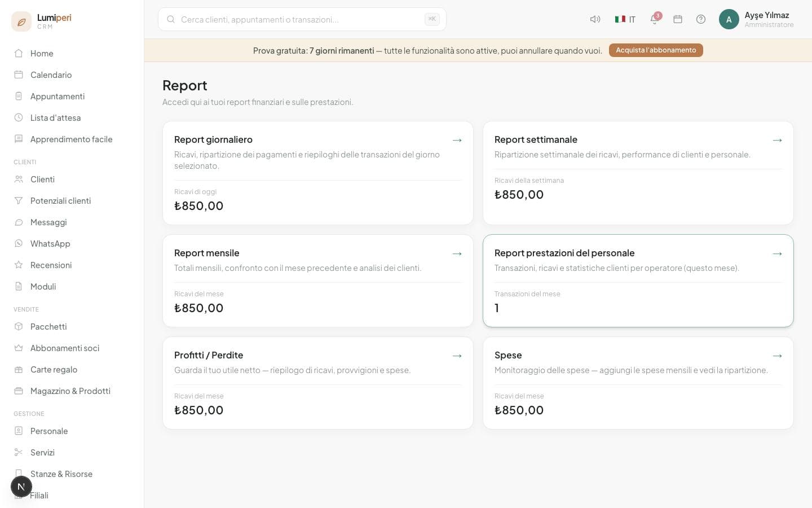The image size is (812, 508).
Task: Open Stanze & Risorse in sidebar
Action: tap(72, 474)
